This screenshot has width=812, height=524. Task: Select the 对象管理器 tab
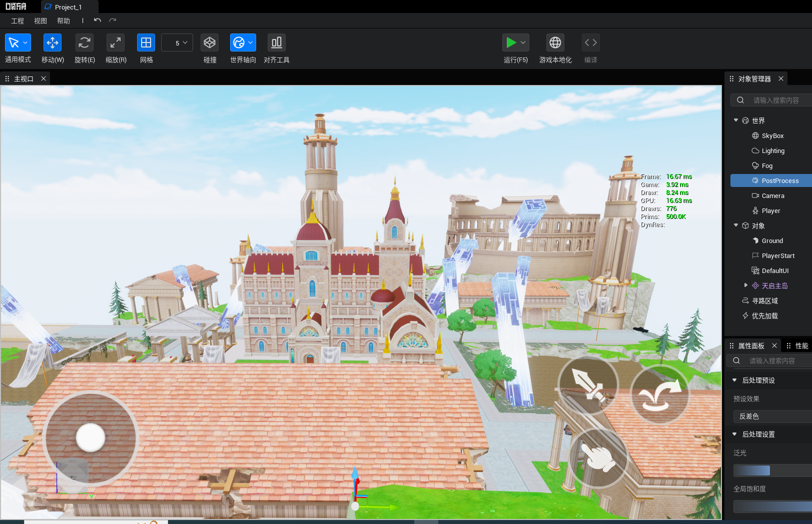pos(754,79)
